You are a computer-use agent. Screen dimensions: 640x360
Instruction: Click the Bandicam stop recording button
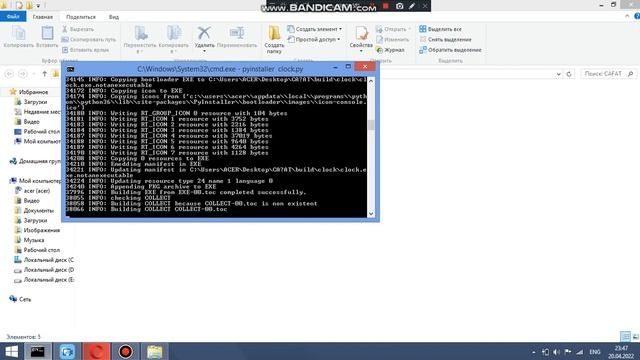pyautogui.click(x=385, y=6)
